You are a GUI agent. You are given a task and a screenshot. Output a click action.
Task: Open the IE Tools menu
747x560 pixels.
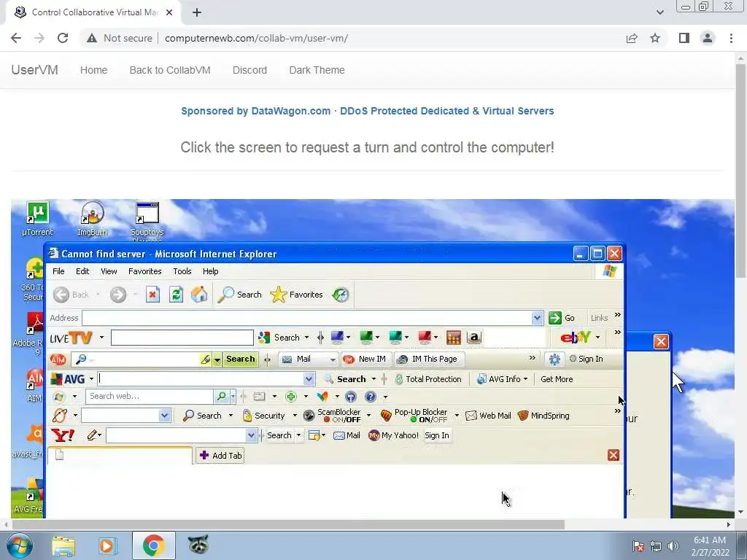pos(182,271)
